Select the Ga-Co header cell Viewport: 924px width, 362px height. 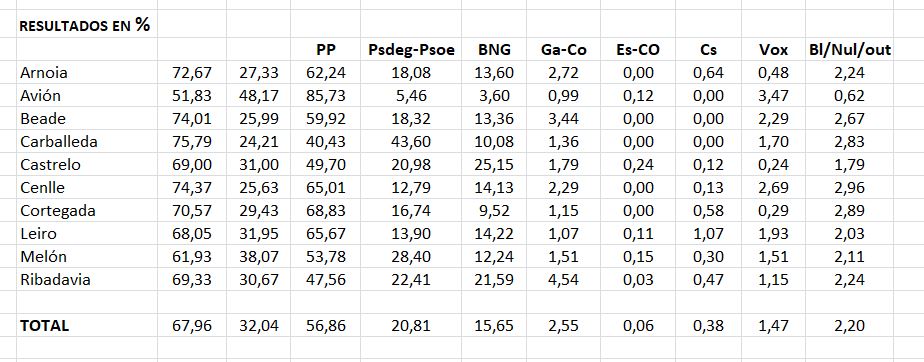click(x=564, y=50)
